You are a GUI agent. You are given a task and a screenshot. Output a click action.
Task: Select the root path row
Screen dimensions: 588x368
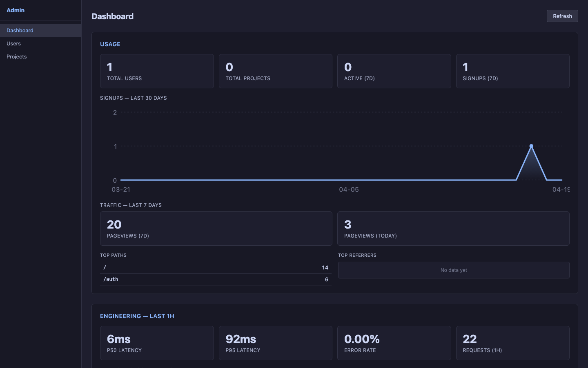click(216, 267)
